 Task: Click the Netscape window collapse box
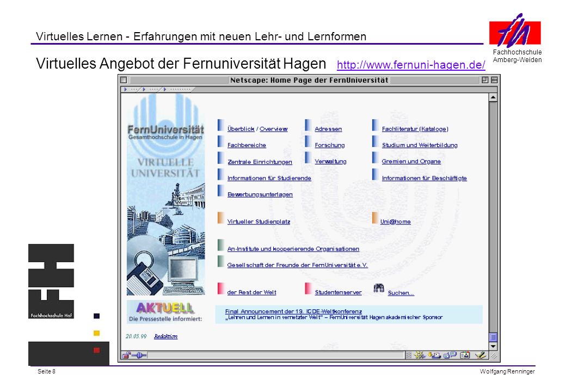pos(495,80)
